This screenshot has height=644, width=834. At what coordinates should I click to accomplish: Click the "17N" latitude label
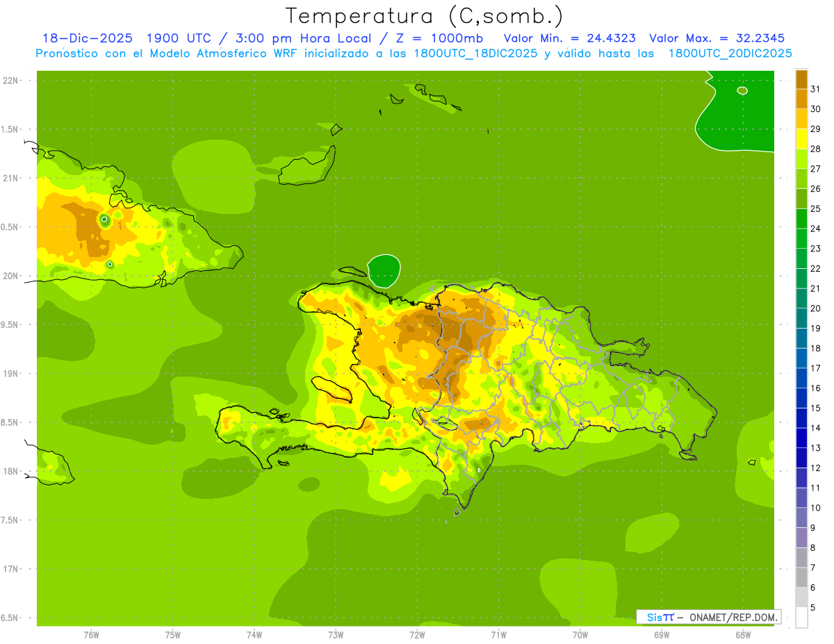[10, 568]
